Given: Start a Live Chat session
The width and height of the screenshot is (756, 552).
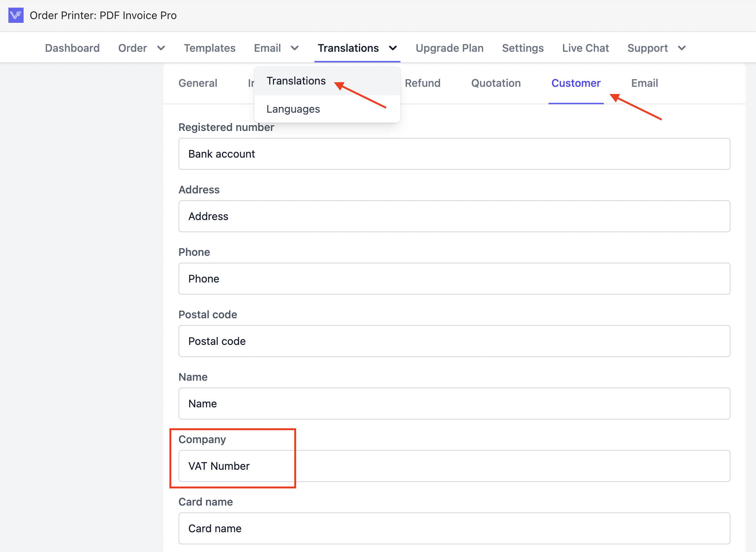Looking at the screenshot, I should tap(585, 48).
